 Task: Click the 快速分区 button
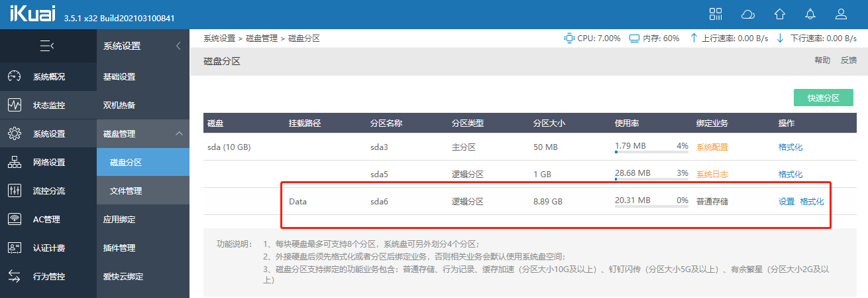(824, 98)
